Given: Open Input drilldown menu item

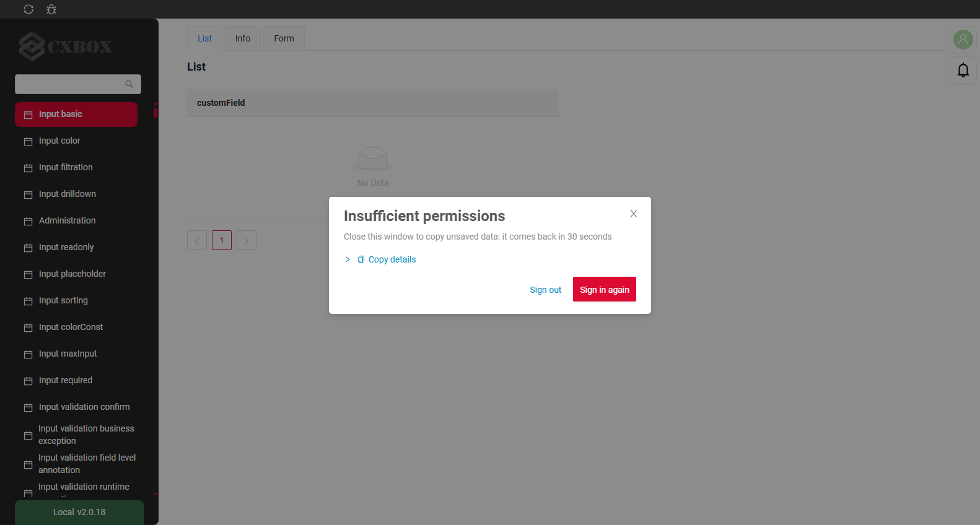Looking at the screenshot, I should click(x=76, y=194).
